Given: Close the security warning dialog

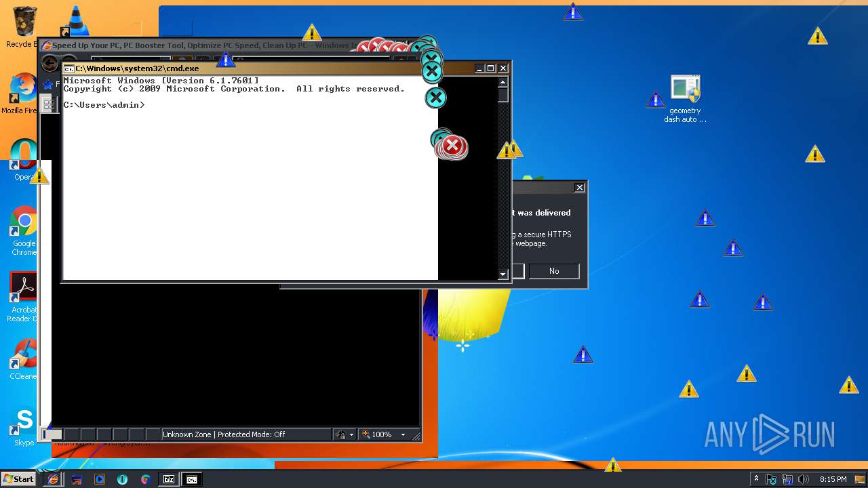Looking at the screenshot, I should click(x=579, y=187).
